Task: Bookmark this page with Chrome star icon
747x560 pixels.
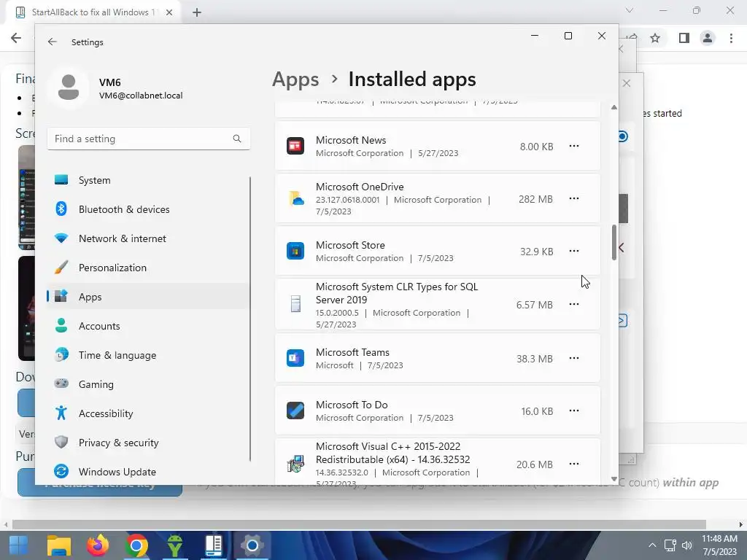Action: (655, 38)
